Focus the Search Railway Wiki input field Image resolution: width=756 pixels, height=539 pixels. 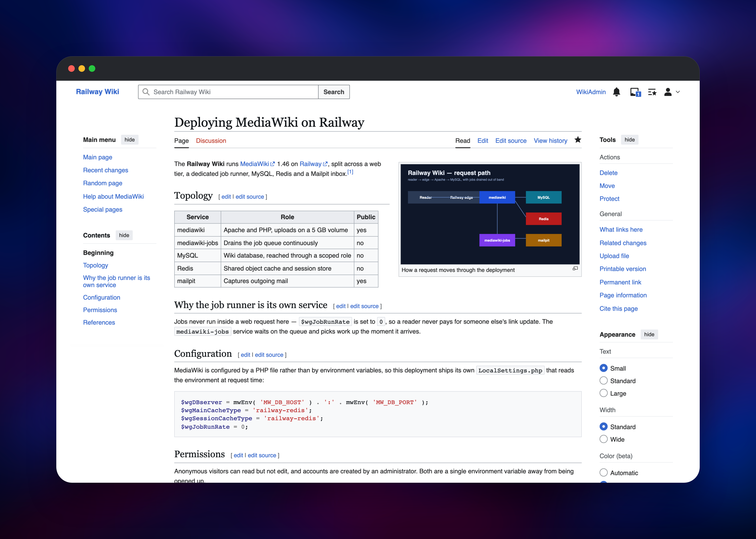point(228,92)
